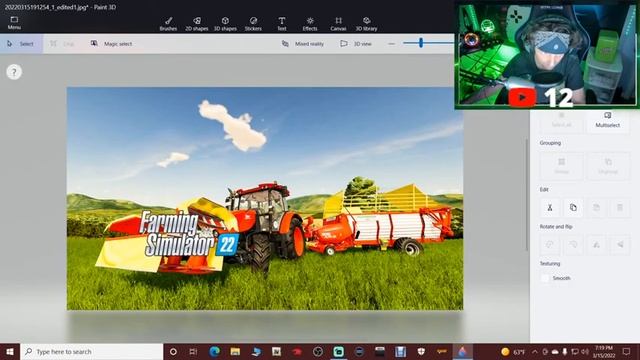This screenshot has width=640, height=360.
Task: Activate Magic select
Action: pyautogui.click(x=111, y=44)
